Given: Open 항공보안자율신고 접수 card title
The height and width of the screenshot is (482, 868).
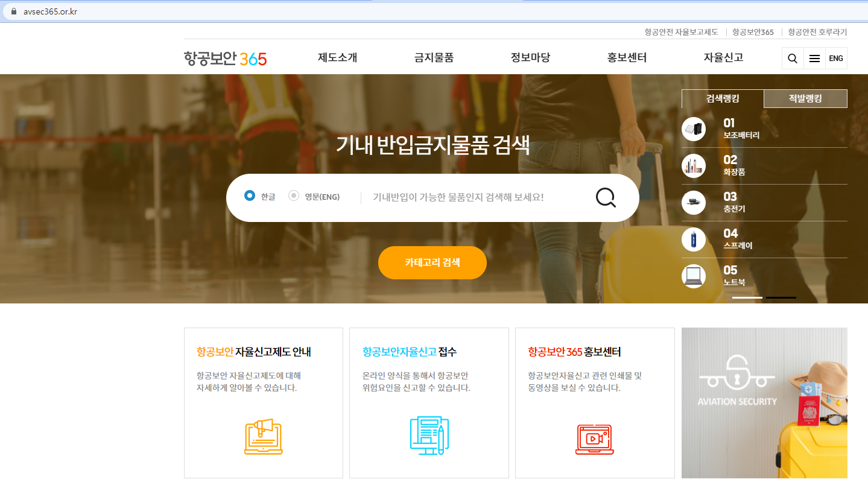Looking at the screenshot, I should click(x=410, y=352).
